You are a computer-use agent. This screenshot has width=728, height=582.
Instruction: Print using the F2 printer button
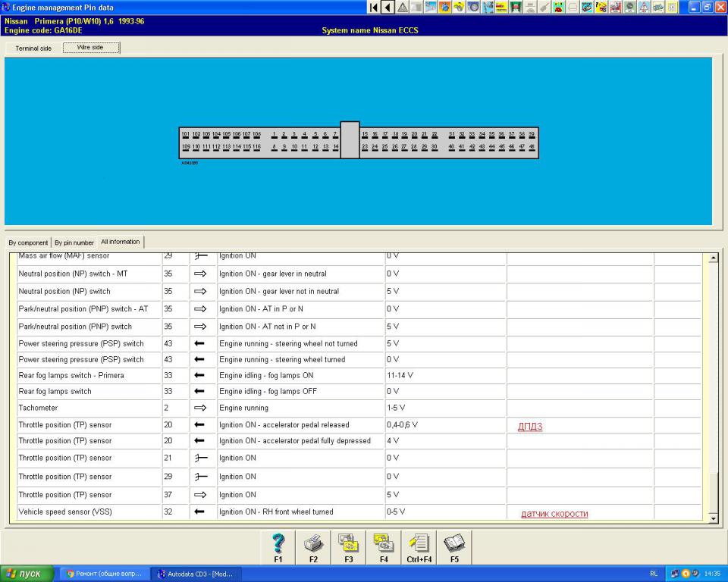(313, 548)
